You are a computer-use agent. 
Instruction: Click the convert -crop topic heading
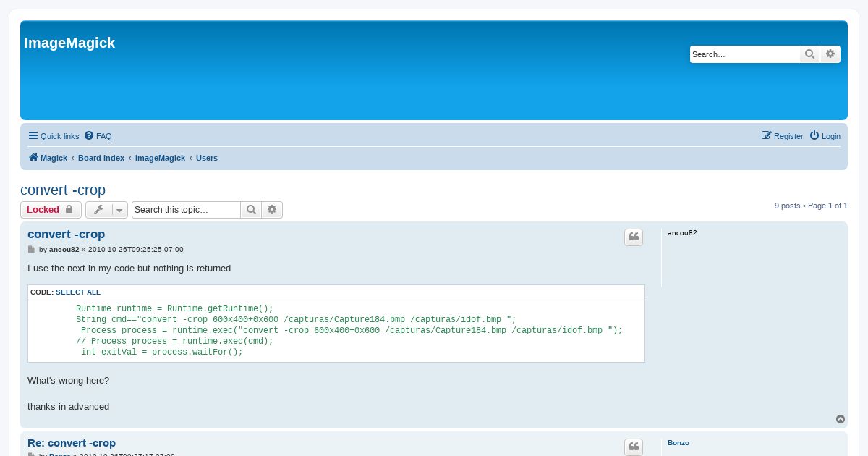tap(63, 190)
